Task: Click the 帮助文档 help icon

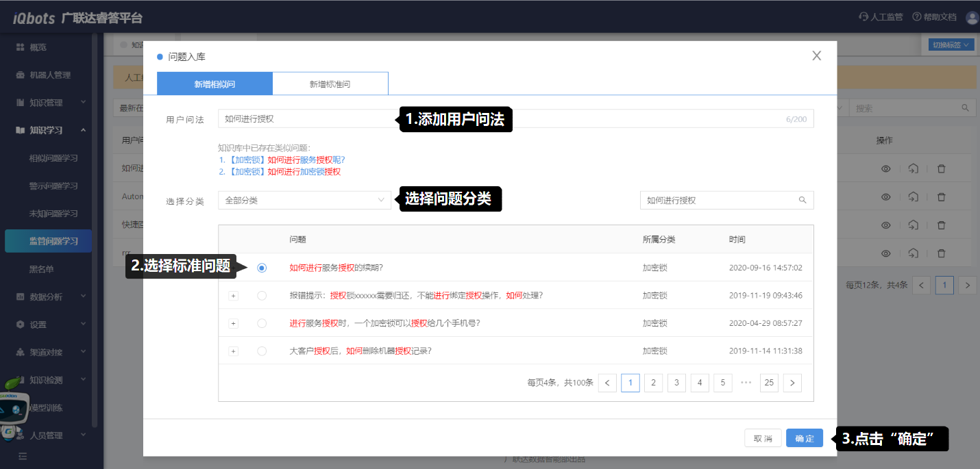Action: 916,17
